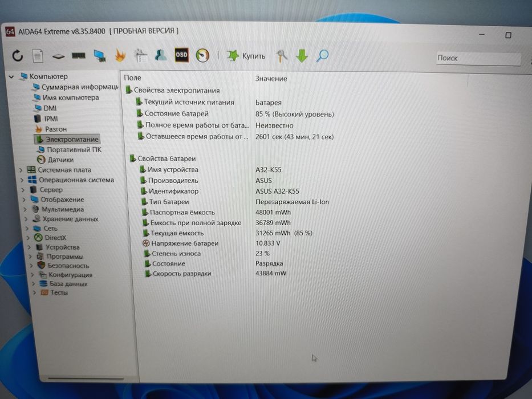This screenshot has width=532, height=399.
Task: Open the disk benchmark toolbar icon
Action: [x=58, y=56]
